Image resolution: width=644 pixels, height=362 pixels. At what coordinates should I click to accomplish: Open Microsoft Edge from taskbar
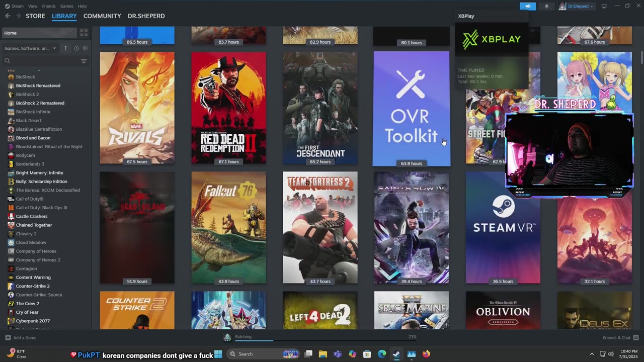coord(382,354)
